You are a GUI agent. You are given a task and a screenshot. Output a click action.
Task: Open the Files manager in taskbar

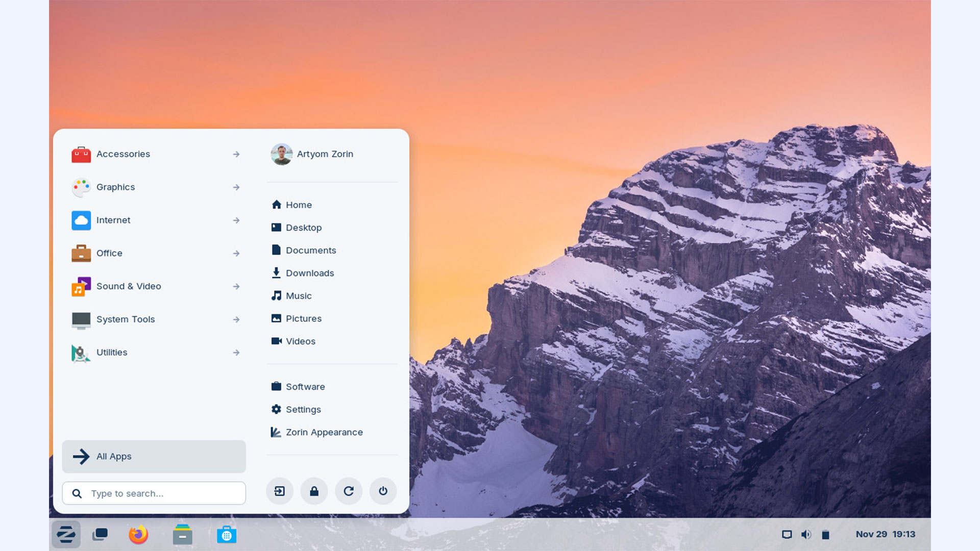tap(182, 535)
